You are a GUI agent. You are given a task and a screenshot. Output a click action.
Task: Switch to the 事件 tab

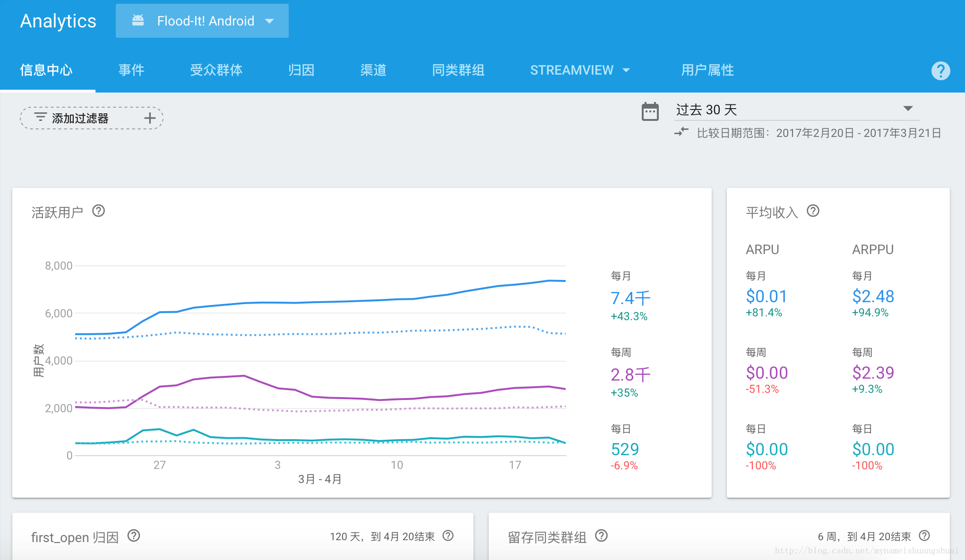tap(131, 70)
